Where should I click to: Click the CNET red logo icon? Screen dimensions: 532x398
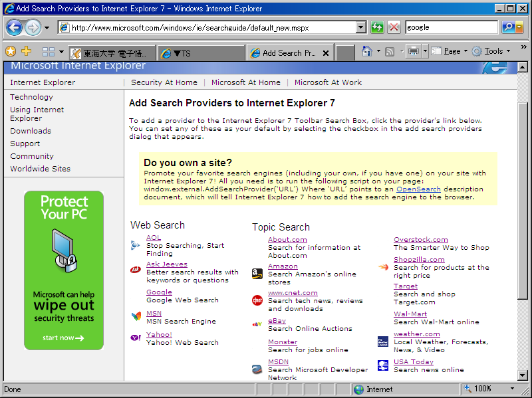[x=257, y=300]
